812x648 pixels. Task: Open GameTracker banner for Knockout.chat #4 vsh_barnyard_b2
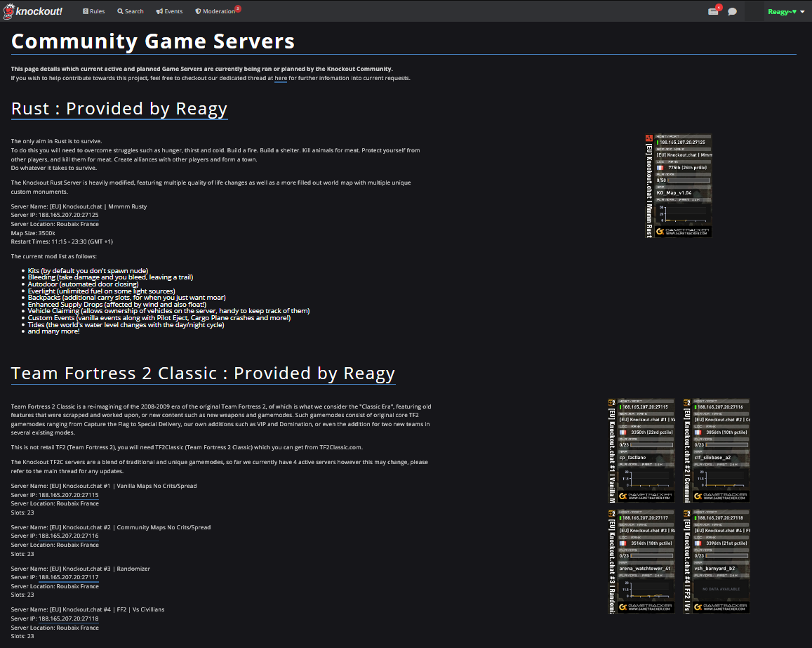[716, 562]
